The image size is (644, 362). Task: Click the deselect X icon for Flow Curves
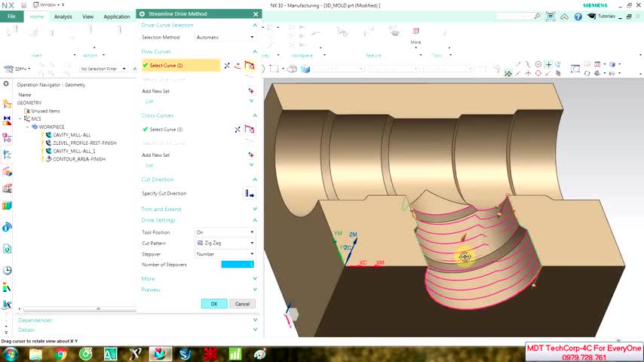[x=227, y=66]
